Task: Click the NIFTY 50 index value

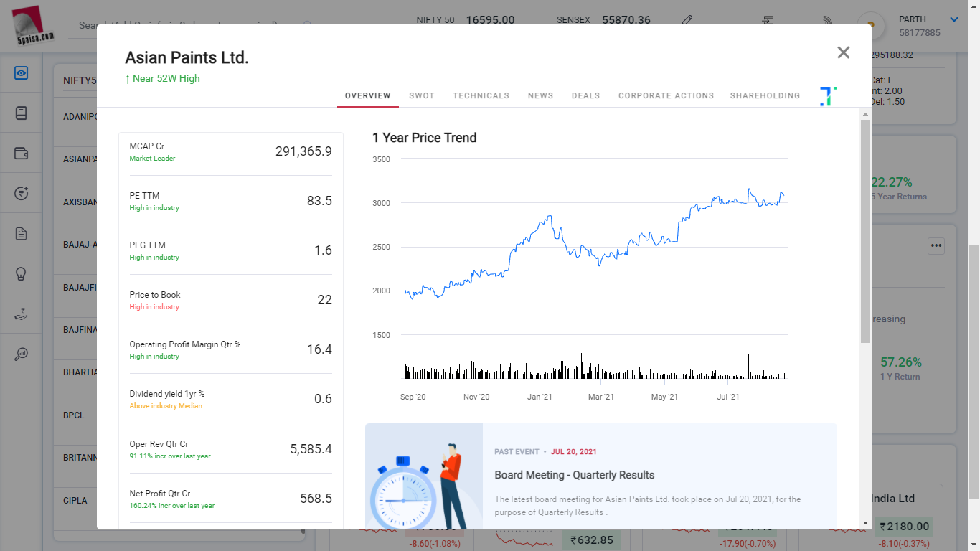Action: 490,20
